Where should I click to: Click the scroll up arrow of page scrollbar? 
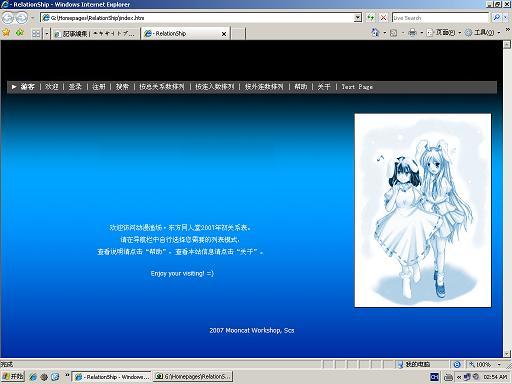click(x=507, y=44)
